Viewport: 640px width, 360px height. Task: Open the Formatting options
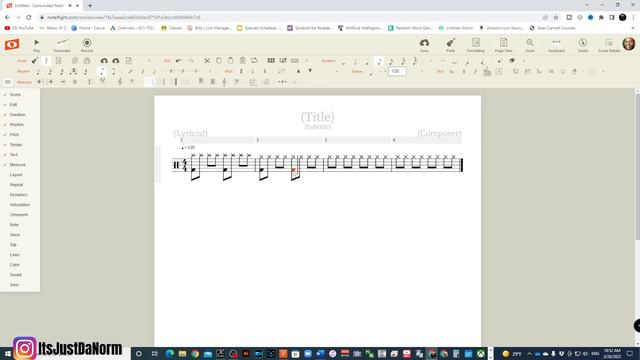pos(476,45)
